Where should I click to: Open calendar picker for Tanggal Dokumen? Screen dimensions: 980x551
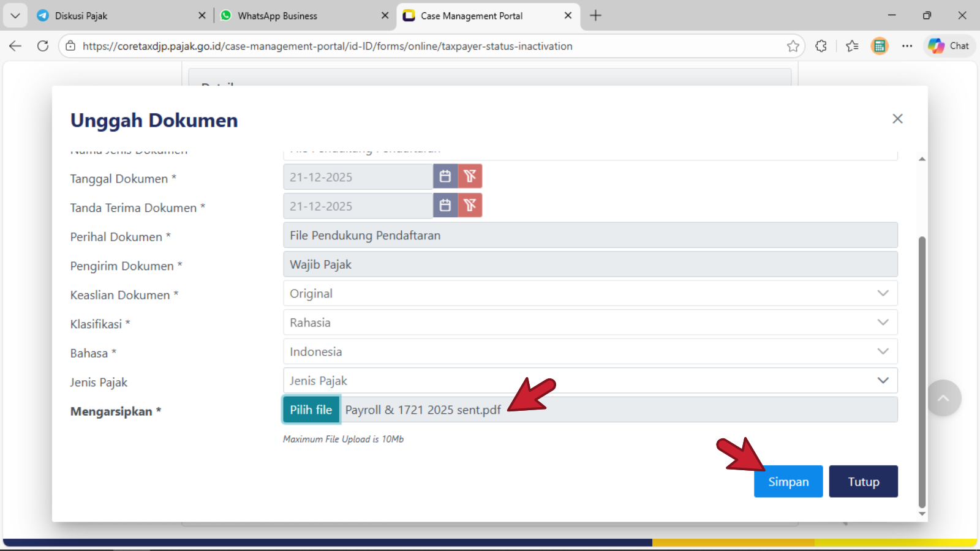[445, 176]
